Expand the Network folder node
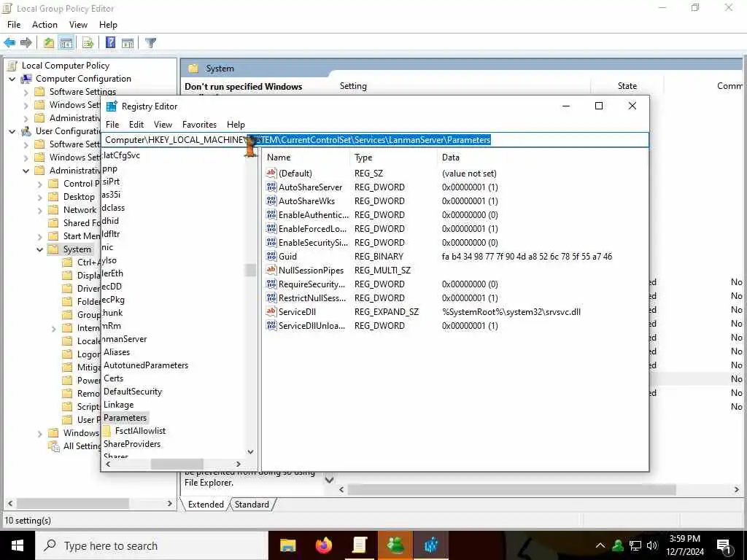The image size is (747, 560). coord(40,210)
